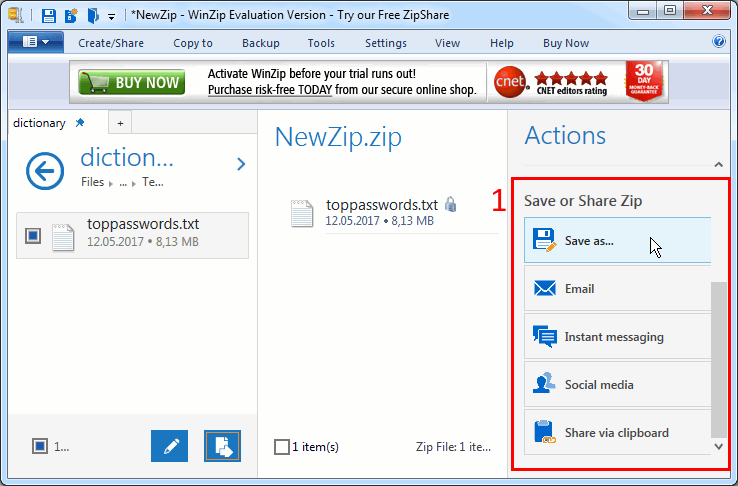Screen dimensions: 738x486
Task: Open the Help question mark icon
Action: (718, 42)
